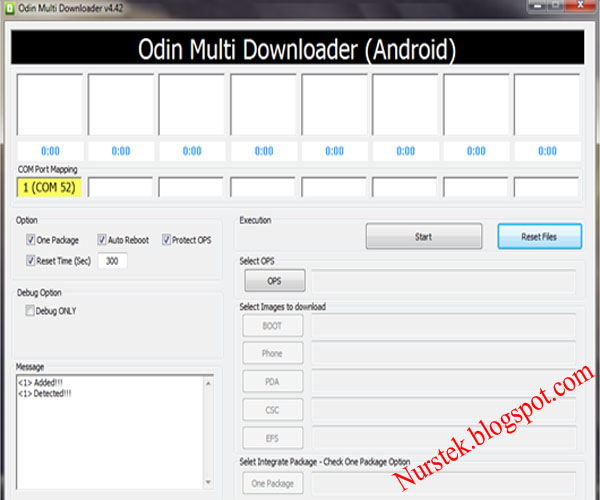The image size is (600, 500).
Task: Click the Reset Files button
Action: coord(540,237)
